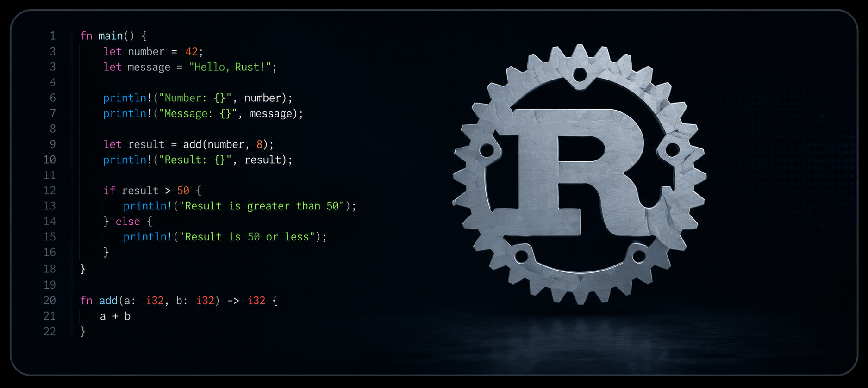The image size is (868, 388).
Task: Click the "Hello, Rust!" string literal
Action: point(230,68)
